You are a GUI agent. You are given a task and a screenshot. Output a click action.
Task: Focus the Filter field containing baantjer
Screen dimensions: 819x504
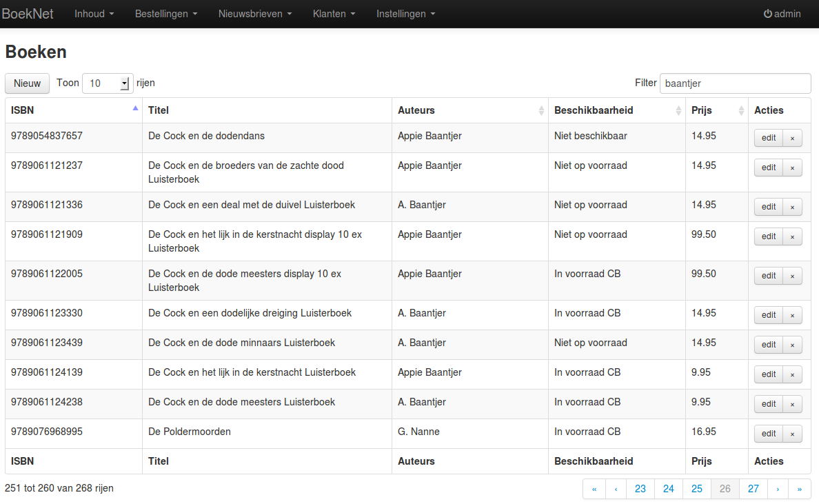[x=736, y=83]
